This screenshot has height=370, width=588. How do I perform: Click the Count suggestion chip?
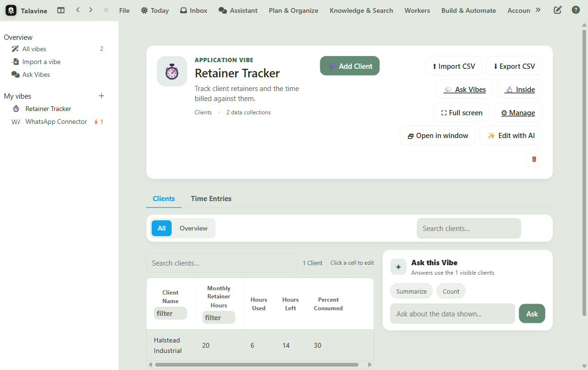pos(451,291)
